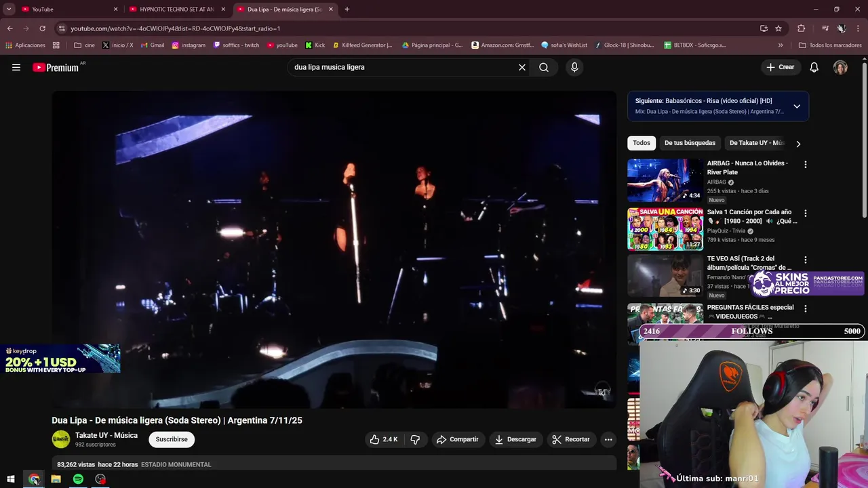Show more bookmarks overflow chevron
868x488 pixels.
[781, 45]
